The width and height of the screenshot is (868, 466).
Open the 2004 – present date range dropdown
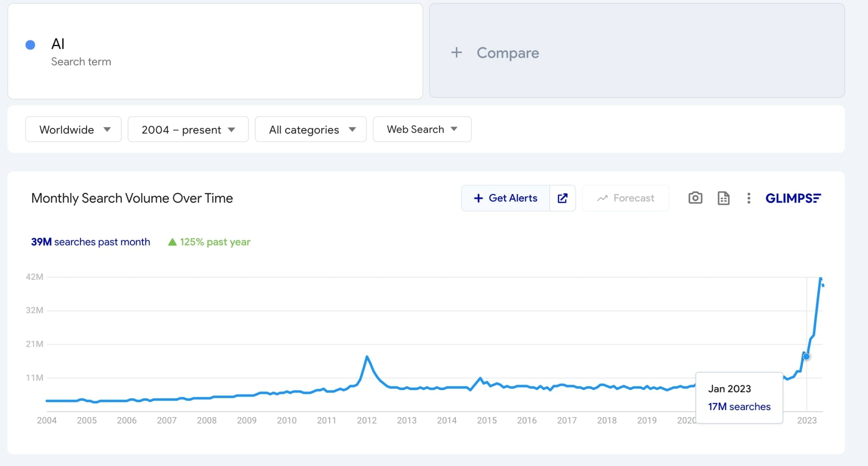[188, 129]
